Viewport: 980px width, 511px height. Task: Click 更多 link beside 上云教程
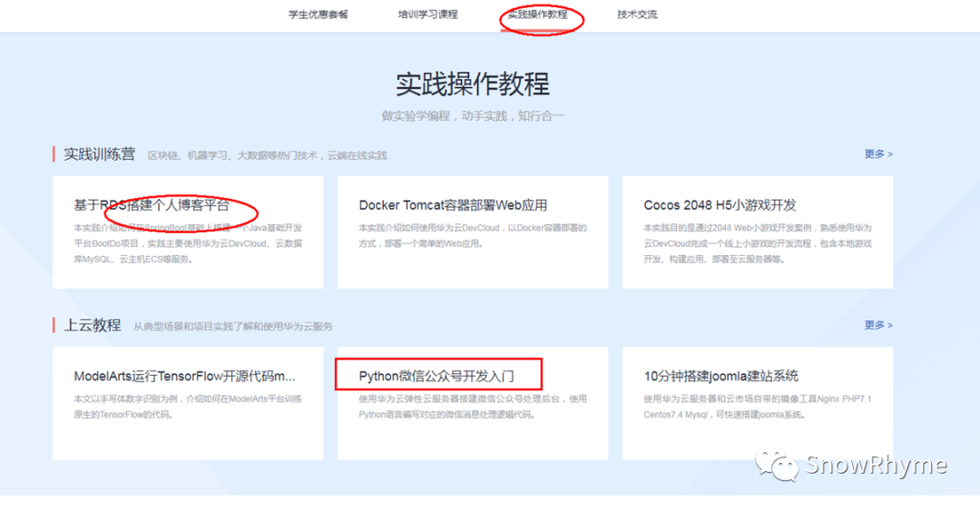878,325
